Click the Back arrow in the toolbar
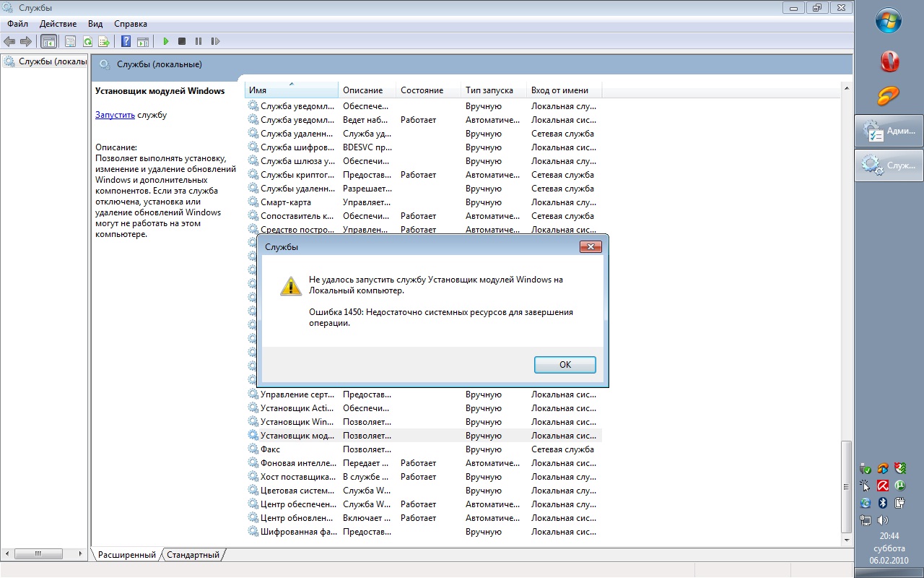The width and height of the screenshot is (924, 578). pyautogui.click(x=9, y=41)
